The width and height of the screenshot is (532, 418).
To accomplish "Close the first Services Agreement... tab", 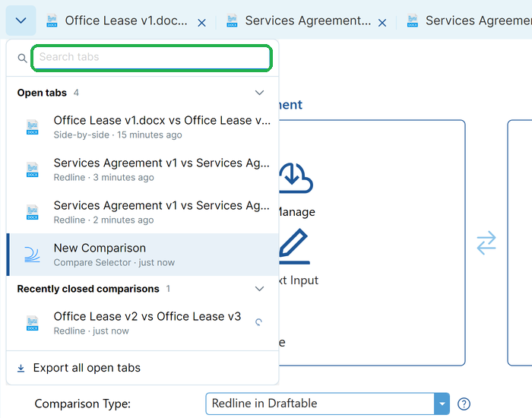I will point(382,23).
